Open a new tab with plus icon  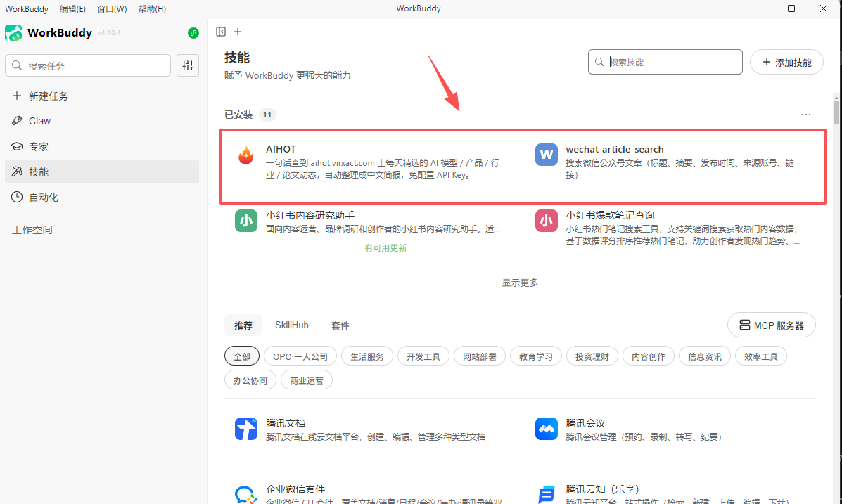(238, 32)
